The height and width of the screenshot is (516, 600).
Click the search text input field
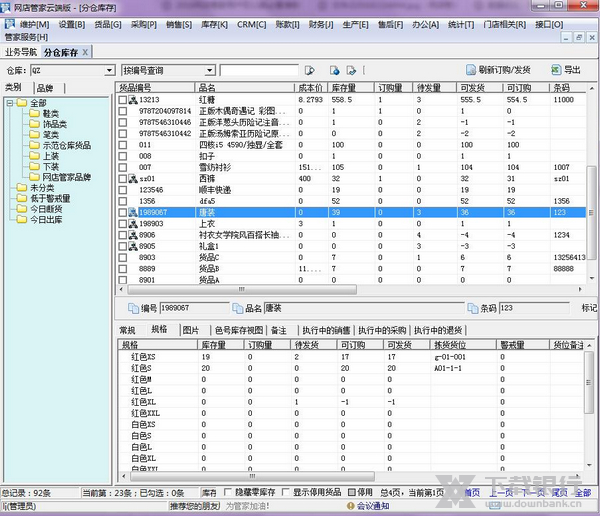click(x=259, y=70)
